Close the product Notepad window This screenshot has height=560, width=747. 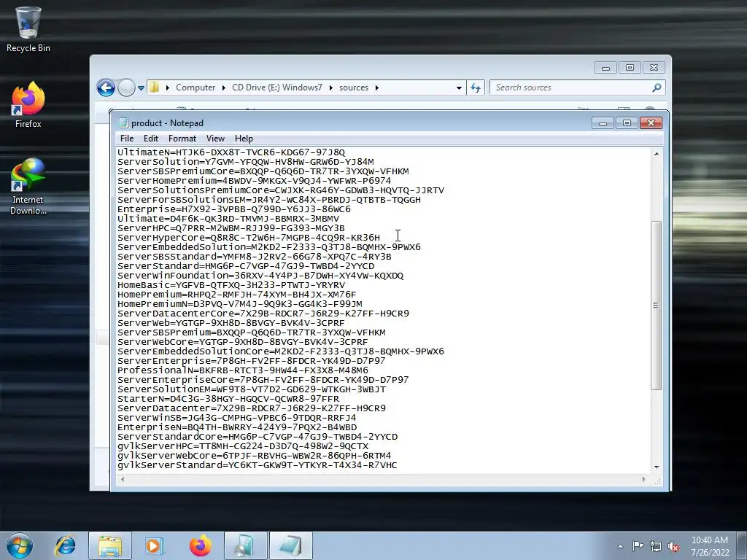pos(651,123)
